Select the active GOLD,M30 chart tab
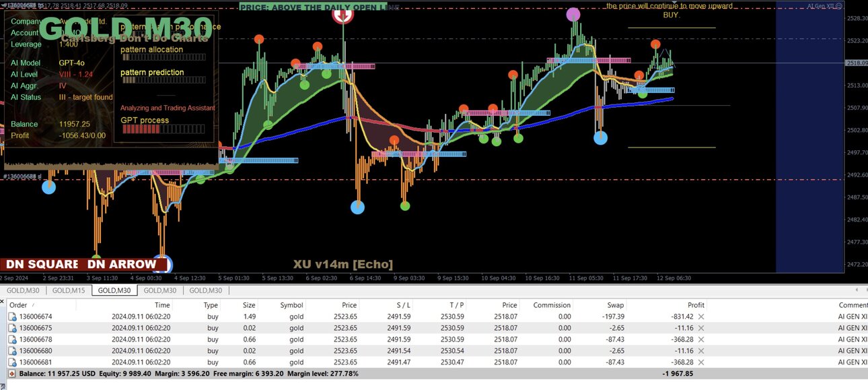This screenshot has width=868, height=390. click(114, 290)
